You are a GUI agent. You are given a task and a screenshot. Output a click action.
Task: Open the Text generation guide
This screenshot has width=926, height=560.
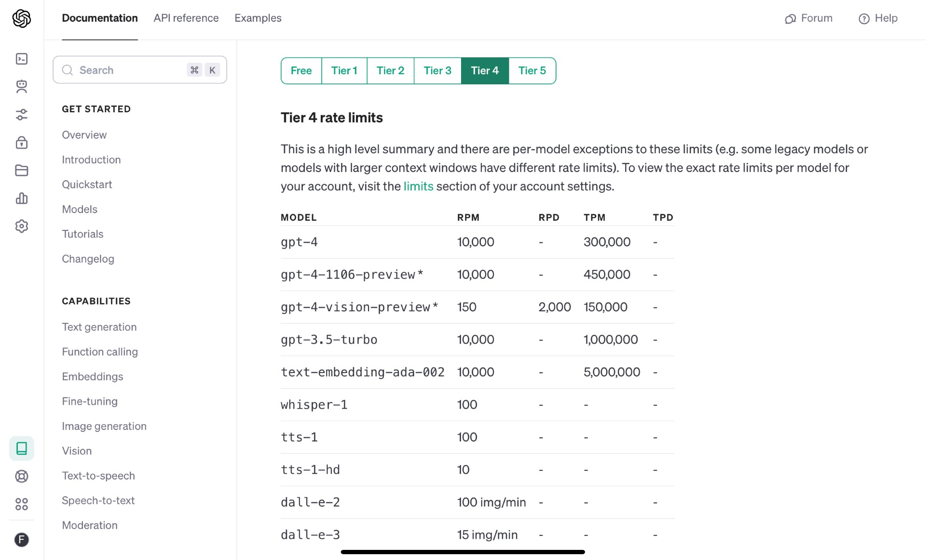[99, 327]
